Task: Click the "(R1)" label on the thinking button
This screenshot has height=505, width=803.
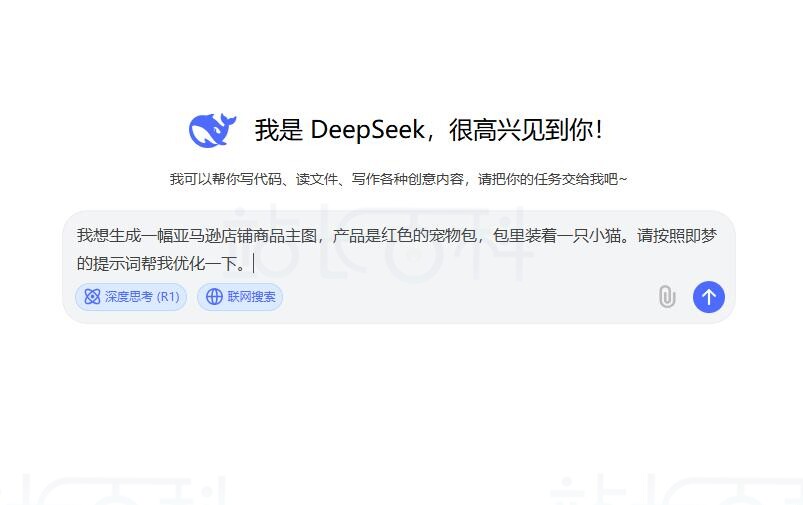Action: (168, 297)
